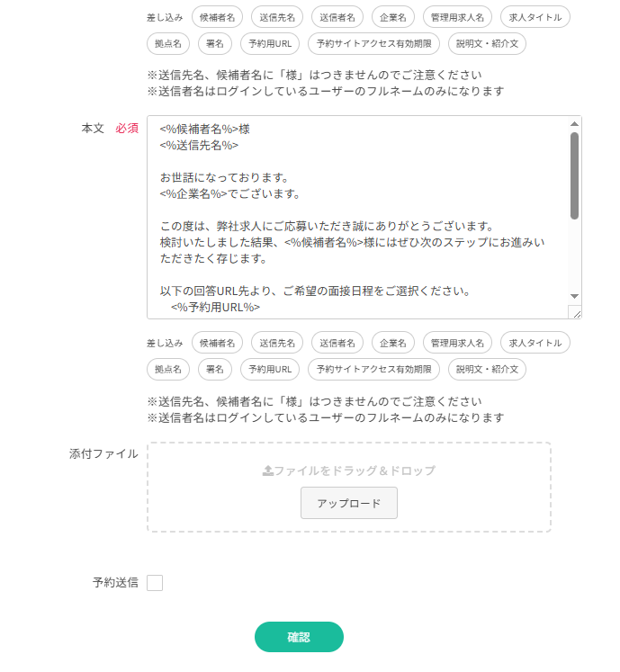The width and height of the screenshot is (620, 672).
Task: Click the 確認 button
Action: [x=299, y=637]
